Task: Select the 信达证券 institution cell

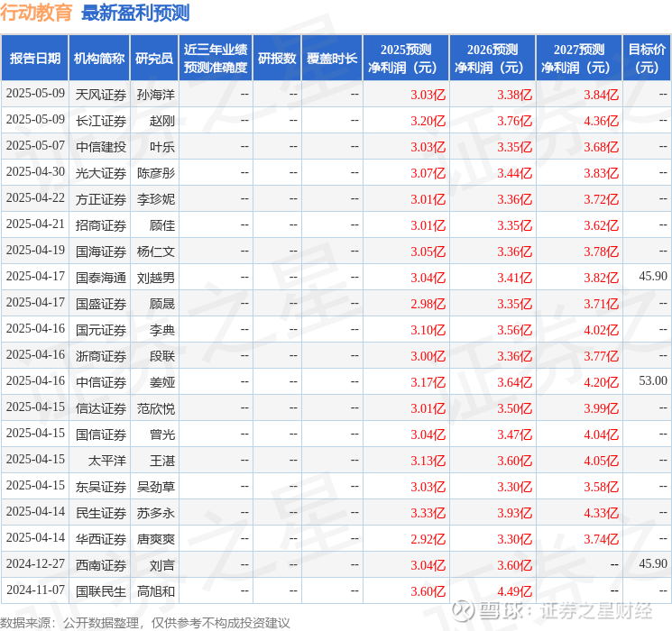Action: (101, 408)
